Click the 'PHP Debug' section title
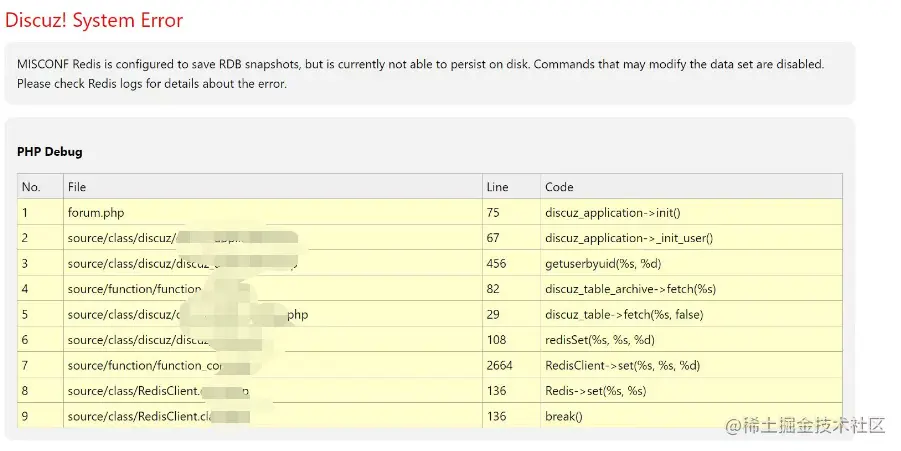The height and width of the screenshot is (451, 901). (49, 152)
